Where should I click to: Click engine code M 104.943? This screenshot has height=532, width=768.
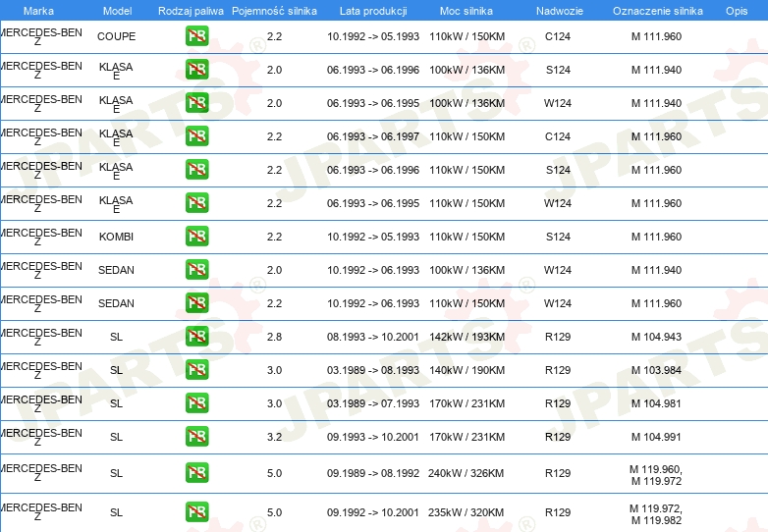click(656, 337)
